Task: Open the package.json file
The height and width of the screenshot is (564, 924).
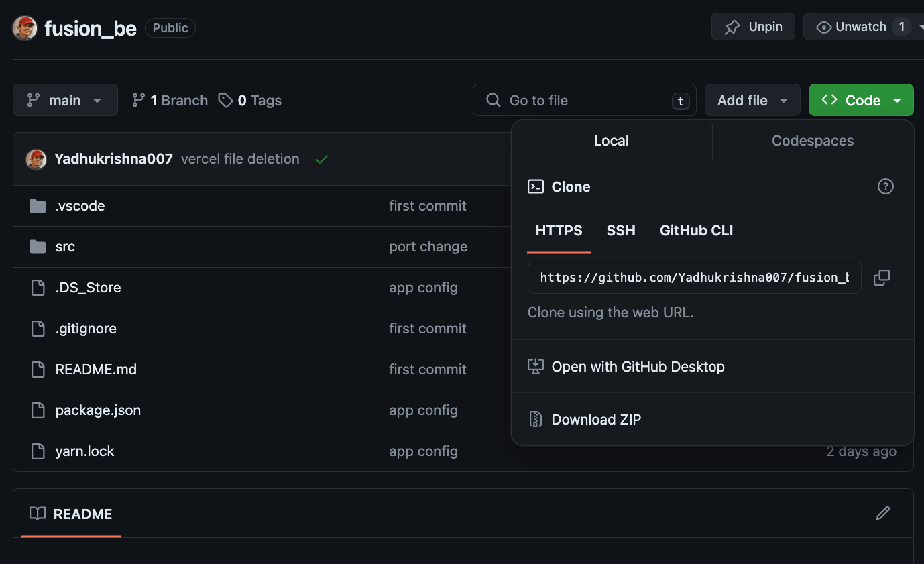Action: tap(98, 410)
